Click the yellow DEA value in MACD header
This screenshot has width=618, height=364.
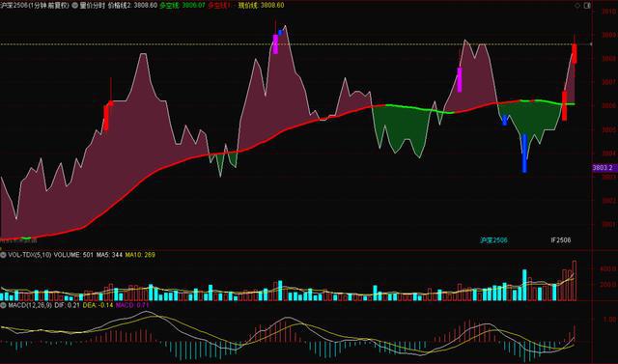(98, 305)
